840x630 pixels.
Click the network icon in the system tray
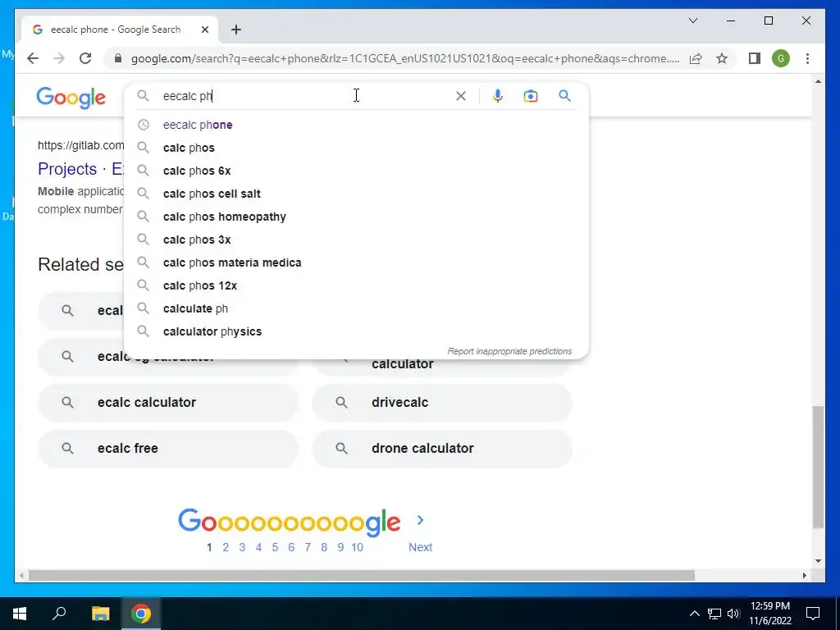[714, 614]
